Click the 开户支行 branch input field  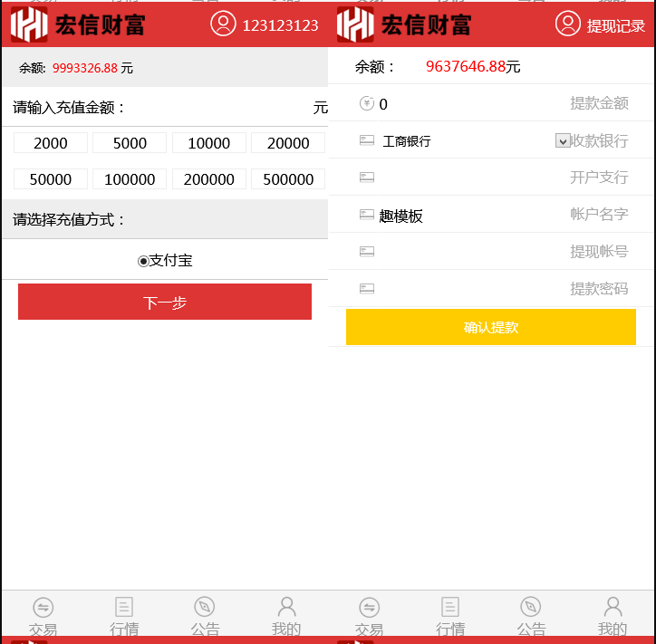pos(471,178)
